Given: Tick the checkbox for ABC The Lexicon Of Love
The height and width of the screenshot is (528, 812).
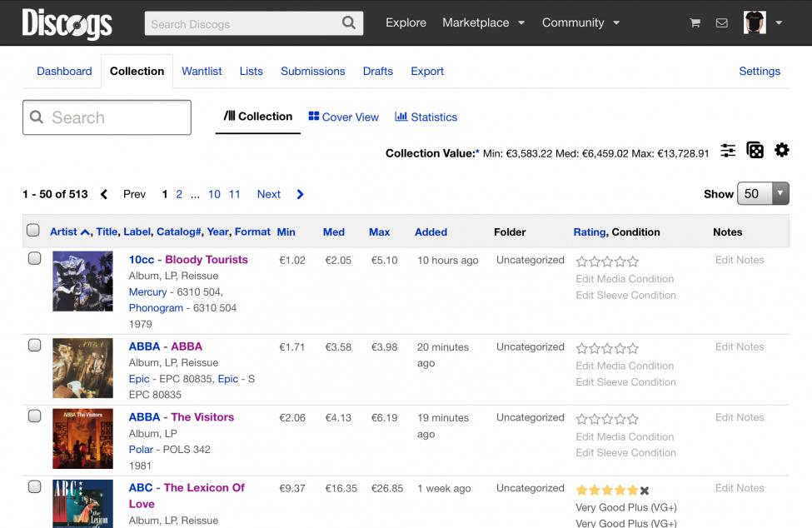Looking at the screenshot, I should click(35, 486).
